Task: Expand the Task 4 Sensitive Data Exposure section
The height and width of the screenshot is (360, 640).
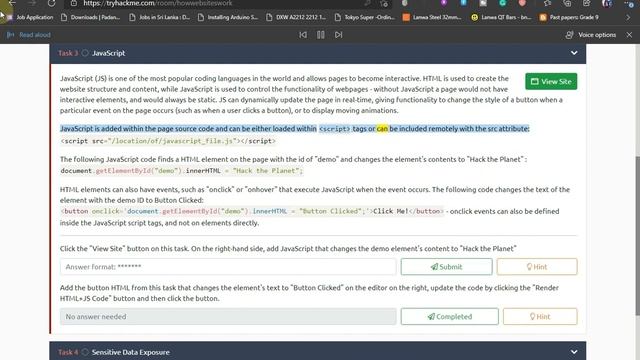Action: point(574,352)
